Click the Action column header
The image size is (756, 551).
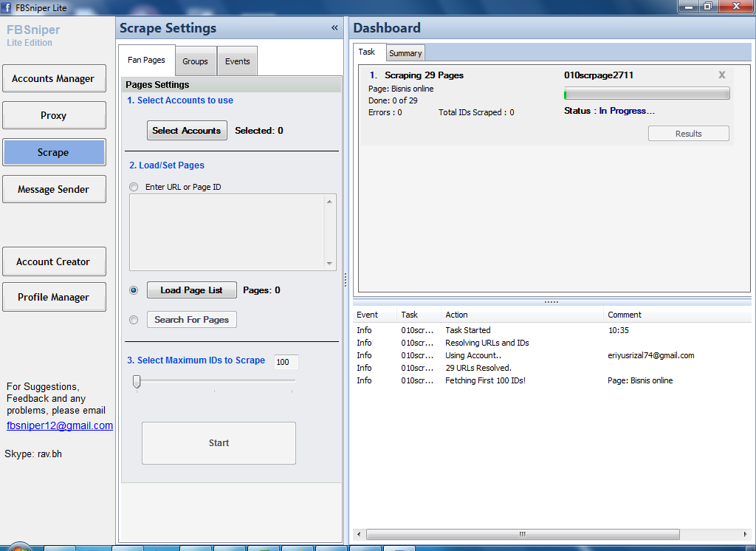[522, 315]
